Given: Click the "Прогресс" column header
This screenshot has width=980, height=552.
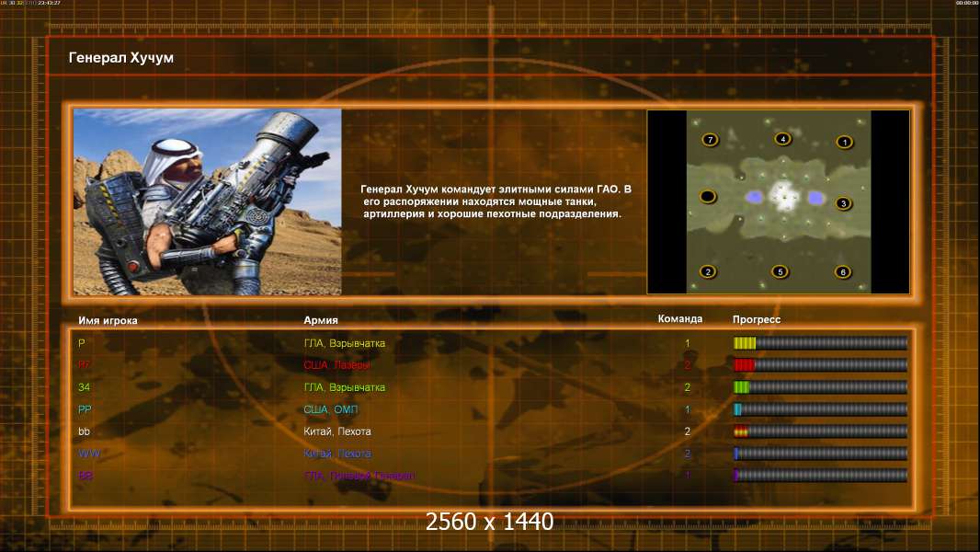Looking at the screenshot, I should click(757, 319).
